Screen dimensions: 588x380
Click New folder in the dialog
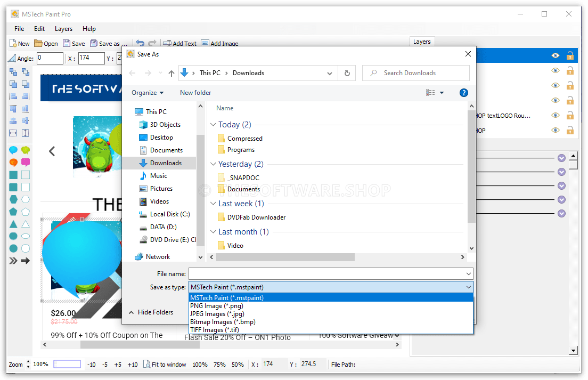pyautogui.click(x=195, y=93)
